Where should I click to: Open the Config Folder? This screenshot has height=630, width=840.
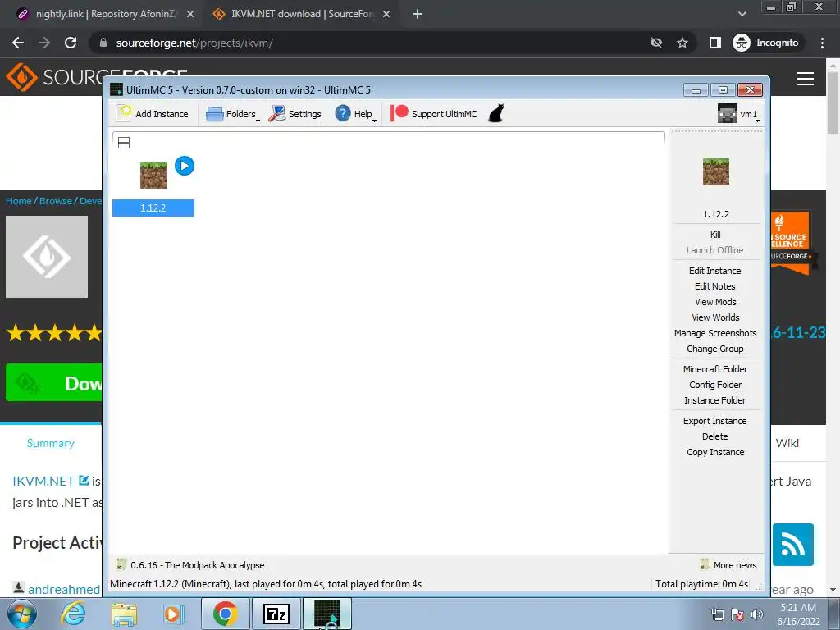[x=715, y=384]
